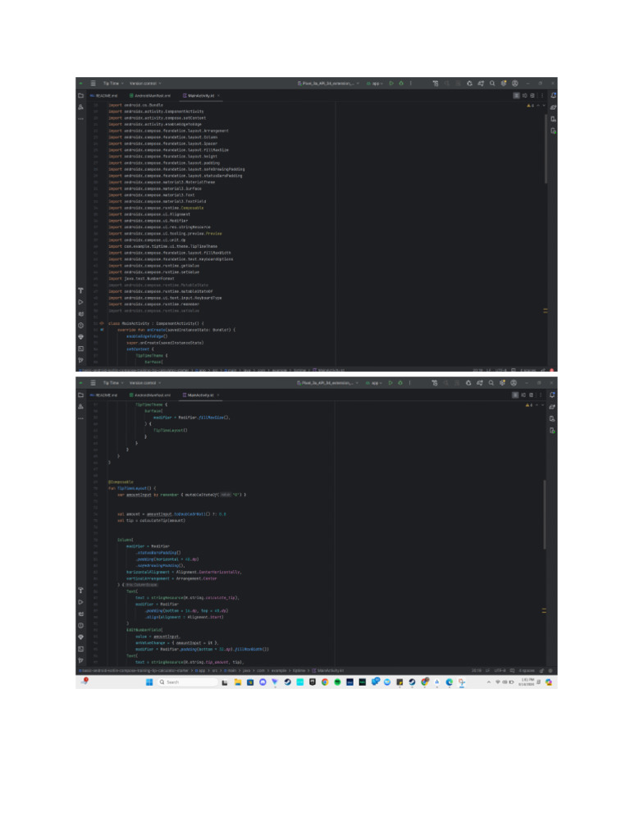Select Code-only editor view in upper screenshot
This screenshot has width=630, height=840.
(x=517, y=95)
